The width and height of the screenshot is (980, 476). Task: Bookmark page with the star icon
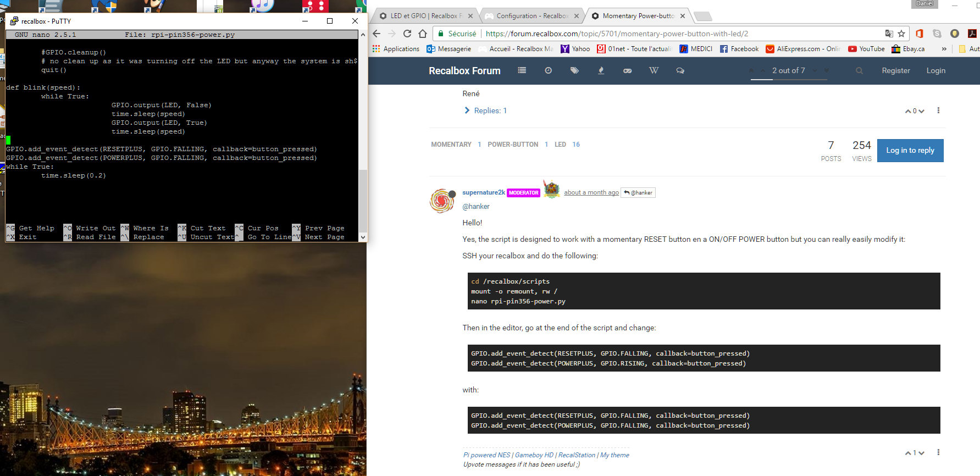tap(901, 34)
